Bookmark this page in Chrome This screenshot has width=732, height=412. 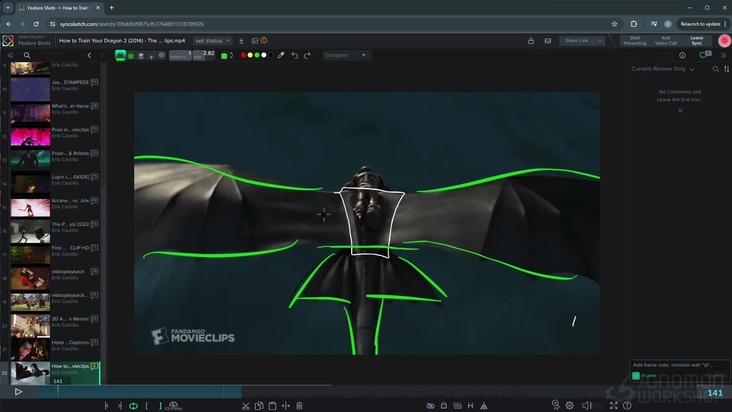(614, 24)
